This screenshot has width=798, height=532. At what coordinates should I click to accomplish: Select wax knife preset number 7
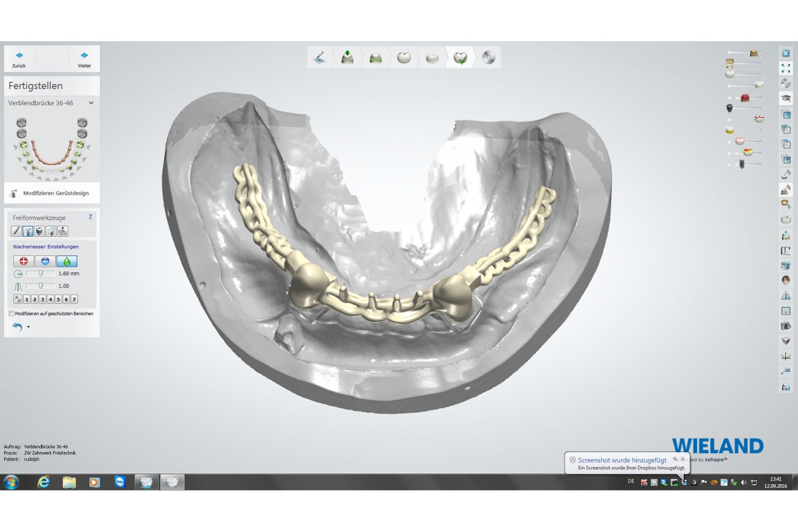(74, 299)
